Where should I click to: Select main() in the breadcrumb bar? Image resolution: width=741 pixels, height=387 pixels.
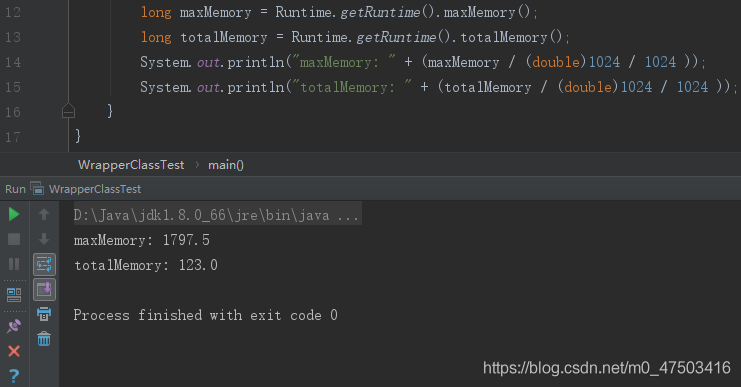tap(226, 165)
